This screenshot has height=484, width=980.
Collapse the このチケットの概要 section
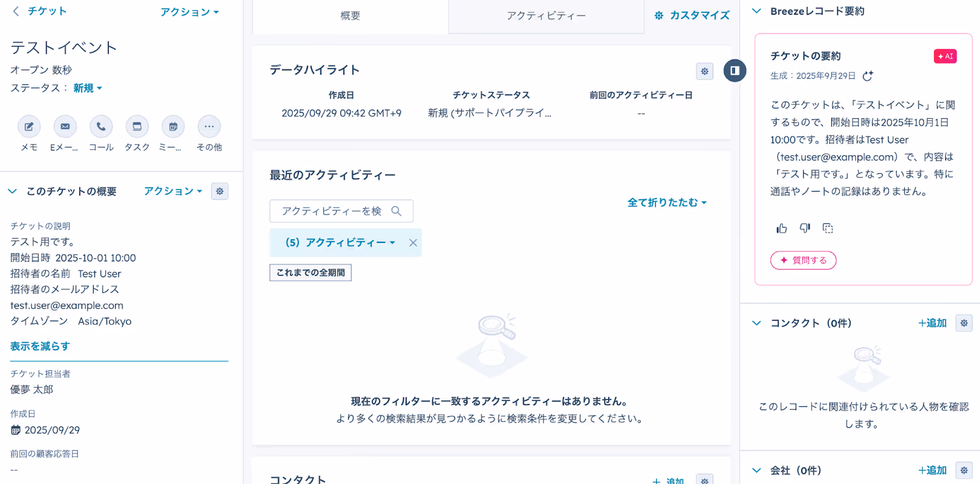click(12, 192)
